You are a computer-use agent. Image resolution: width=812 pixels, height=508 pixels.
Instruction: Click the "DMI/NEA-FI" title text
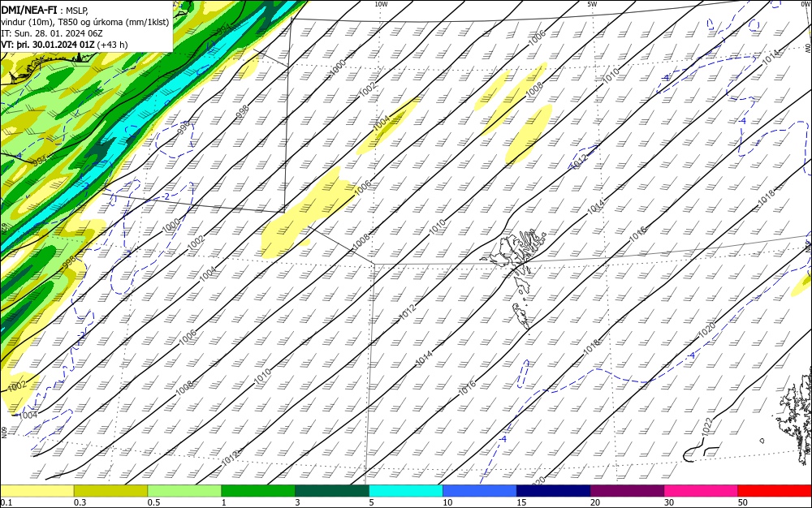tap(29, 9)
